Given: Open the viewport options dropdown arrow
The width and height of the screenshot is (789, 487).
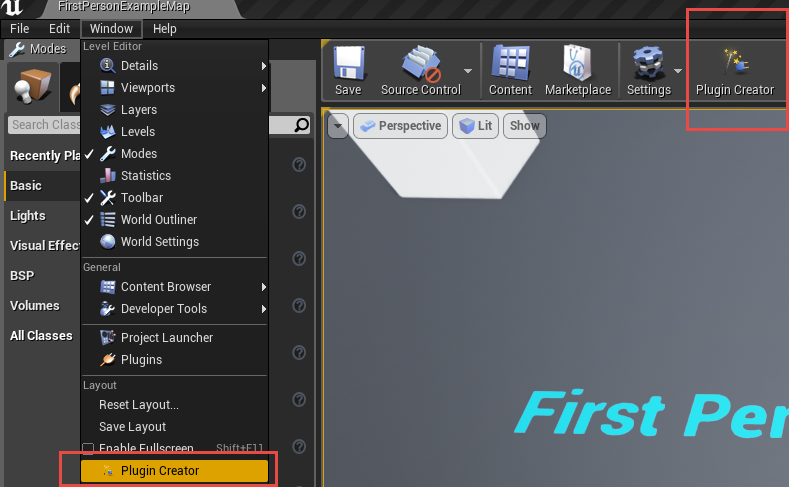Looking at the screenshot, I should tap(337, 126).
